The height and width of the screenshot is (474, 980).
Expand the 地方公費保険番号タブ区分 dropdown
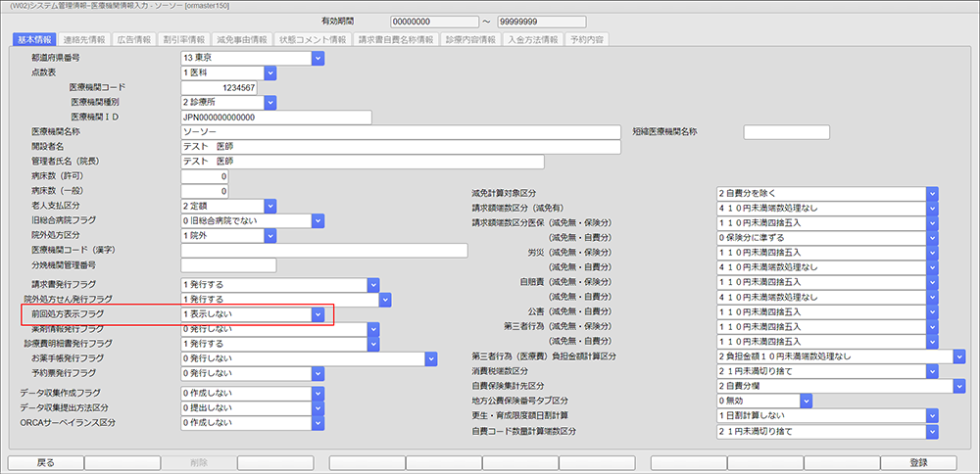806,401
